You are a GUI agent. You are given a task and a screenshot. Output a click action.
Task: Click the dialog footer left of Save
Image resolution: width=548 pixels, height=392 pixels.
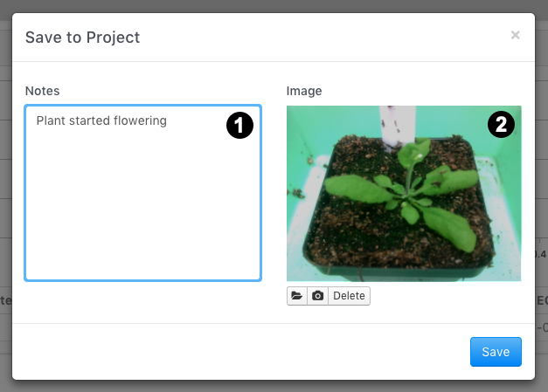241,352
